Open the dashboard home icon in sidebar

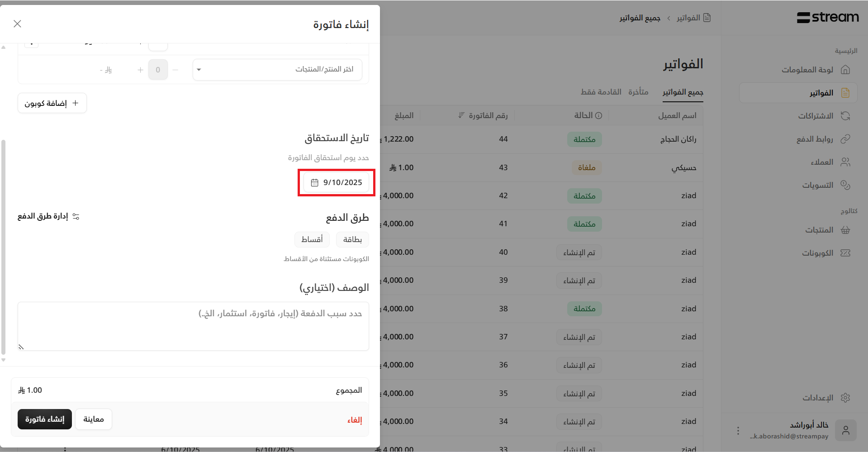[845, 70]
